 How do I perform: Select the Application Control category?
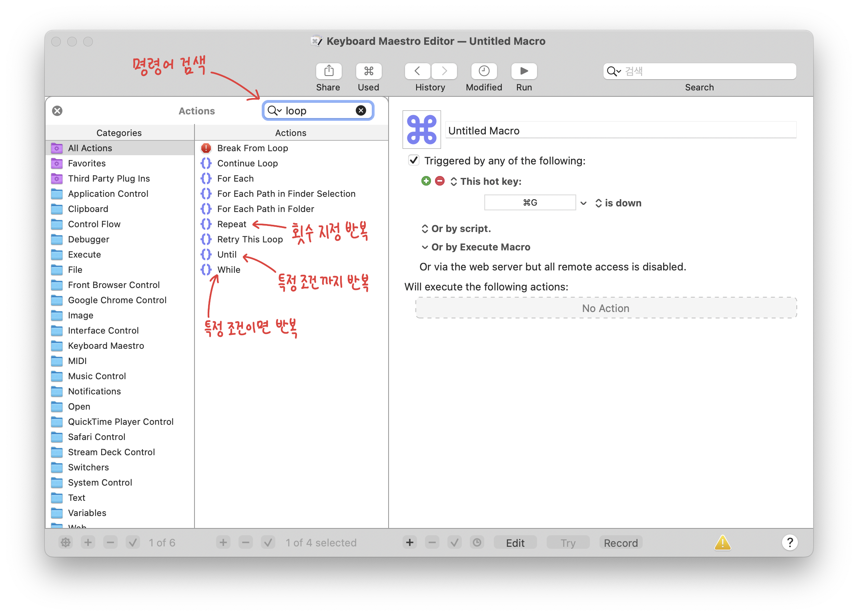pyautogui.click(x=120, y=194)
